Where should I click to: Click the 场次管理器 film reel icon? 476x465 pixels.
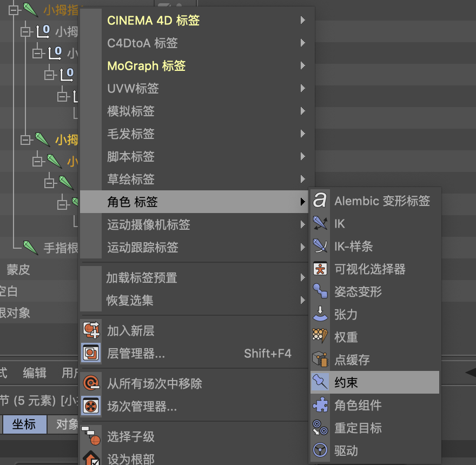[91, 406]
